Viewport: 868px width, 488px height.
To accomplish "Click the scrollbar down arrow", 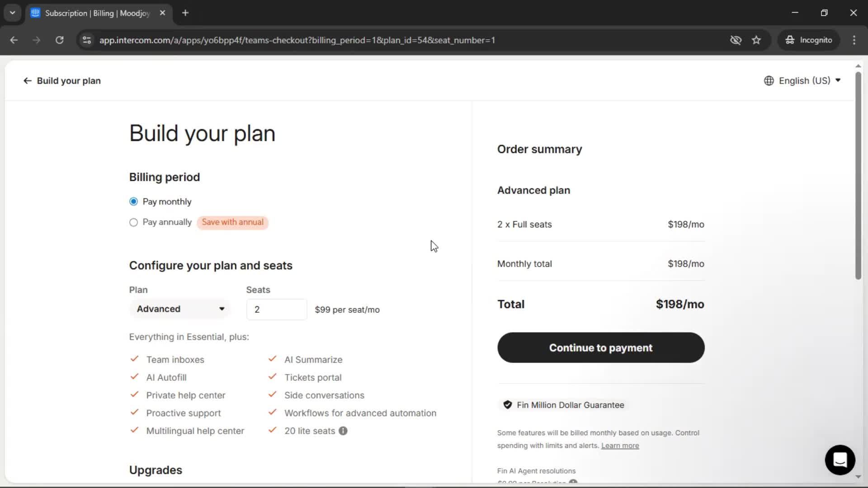I will [858, 477].
